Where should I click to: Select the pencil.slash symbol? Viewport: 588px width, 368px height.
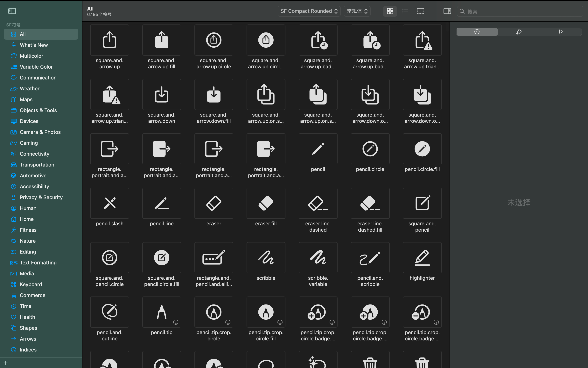[x=110, y=203]
